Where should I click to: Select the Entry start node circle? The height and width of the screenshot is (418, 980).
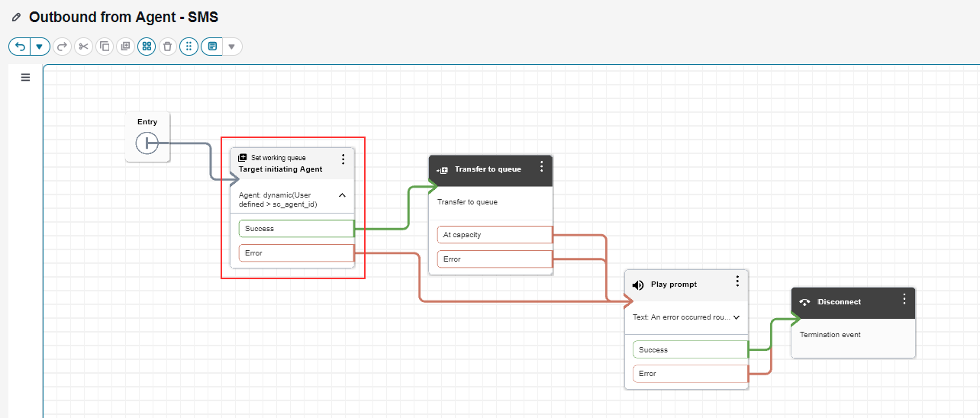(x=147, y=143)
